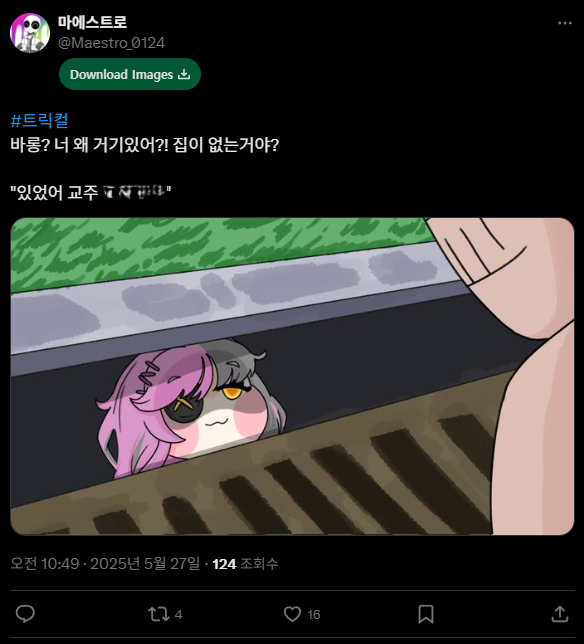Click the pink-haired character in the image
This screenshot has width=584, height=644.
coord(191,407)
